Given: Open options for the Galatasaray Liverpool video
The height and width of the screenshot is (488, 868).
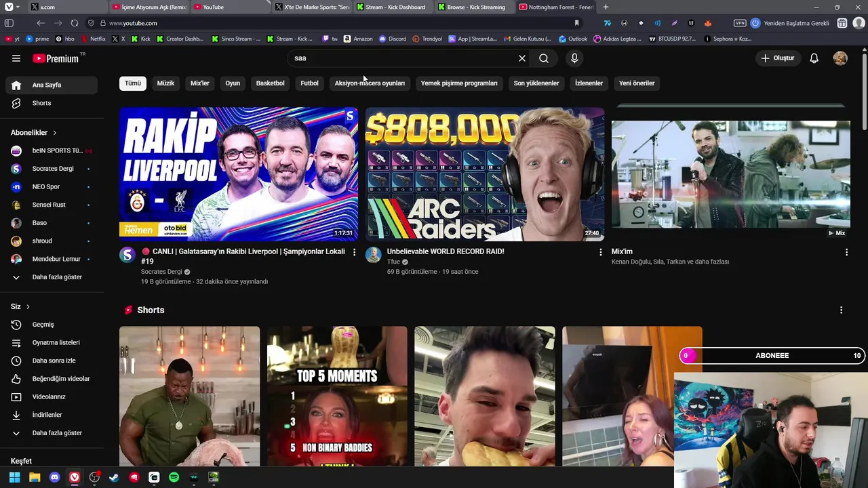Looking at the screenshot, I should coord(354,252).
